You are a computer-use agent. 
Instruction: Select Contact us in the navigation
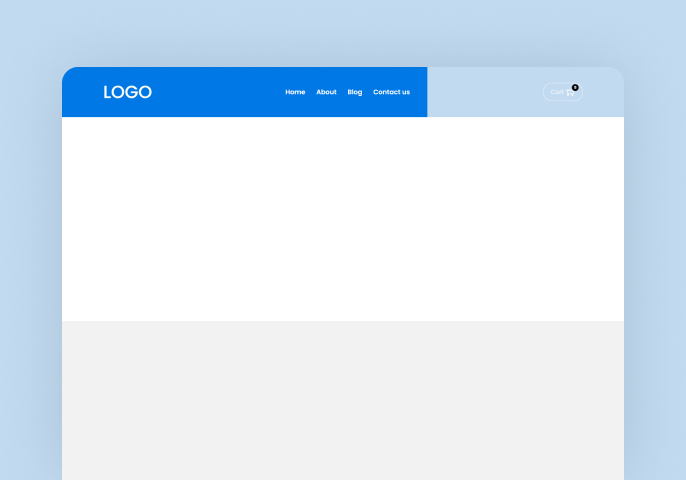tap(391, 92)
